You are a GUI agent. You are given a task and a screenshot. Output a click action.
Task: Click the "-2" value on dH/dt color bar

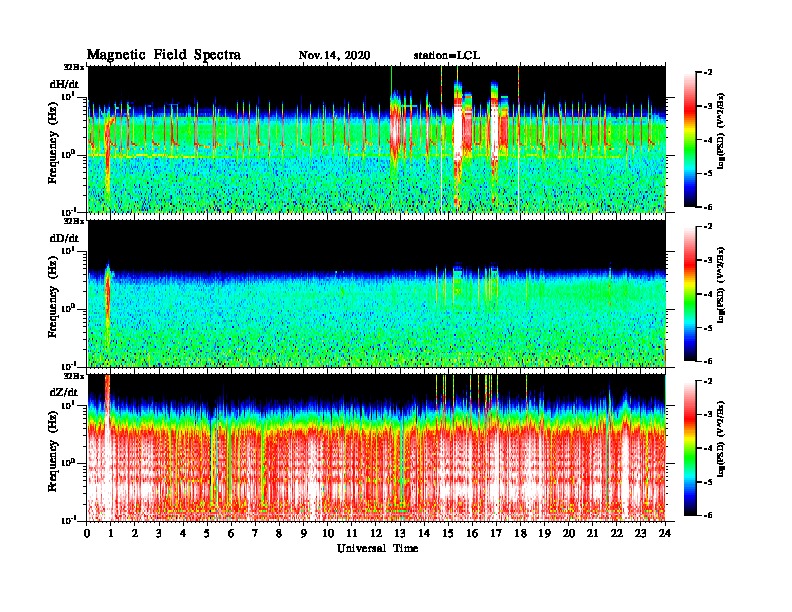[708, 73]
